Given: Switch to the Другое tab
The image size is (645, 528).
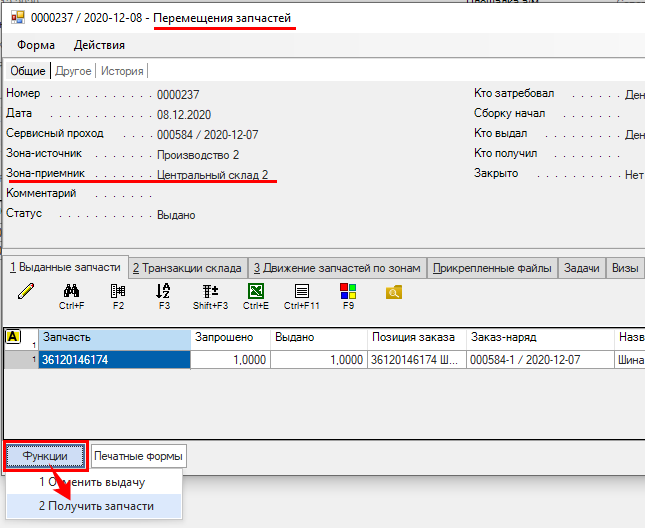Looking at the screenshot, I should pyautogui.click(x=73, y=71).
